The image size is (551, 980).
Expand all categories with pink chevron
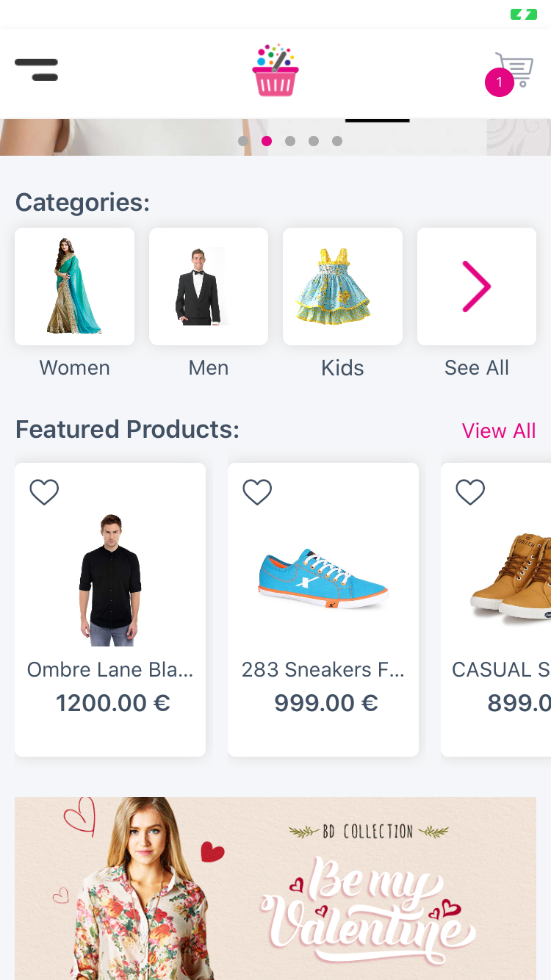(x=476, y=287)
